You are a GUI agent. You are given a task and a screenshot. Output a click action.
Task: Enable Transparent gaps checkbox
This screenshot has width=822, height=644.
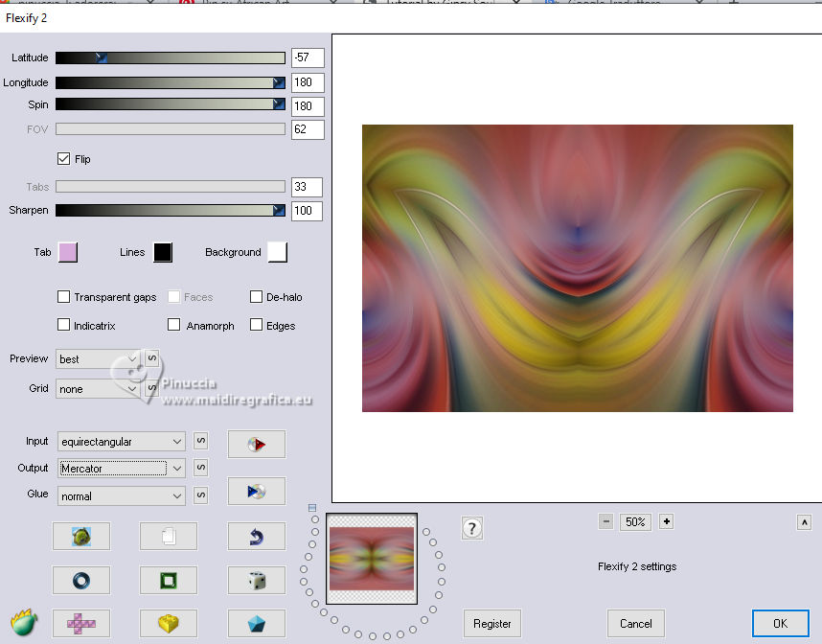pos(63,297)
